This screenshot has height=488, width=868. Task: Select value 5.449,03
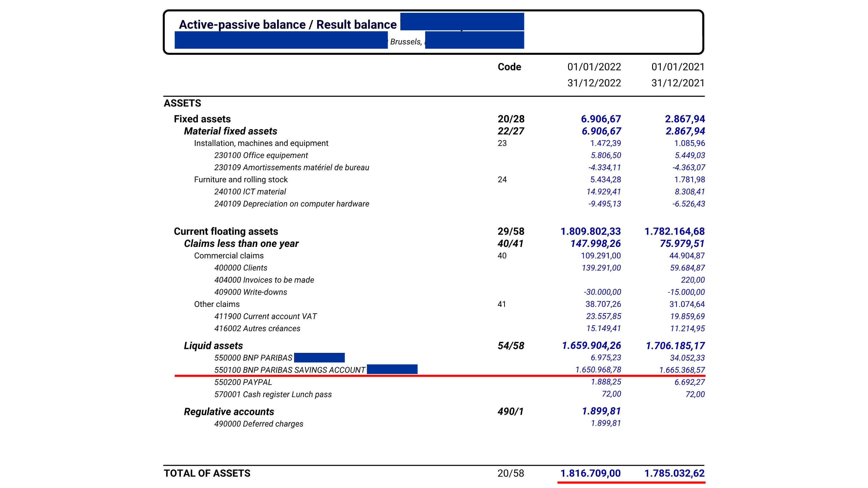[690, 155]
